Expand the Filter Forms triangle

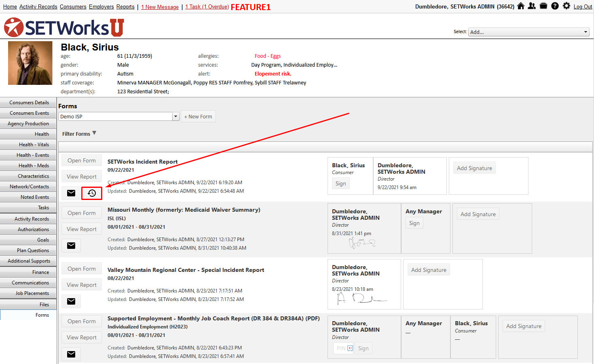(x=94, y=133)
